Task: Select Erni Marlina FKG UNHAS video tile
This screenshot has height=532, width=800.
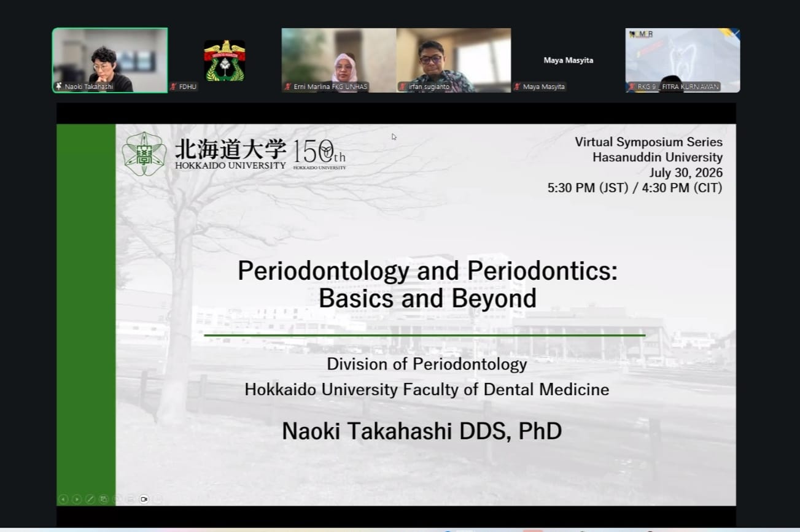Action: (339, 60)
